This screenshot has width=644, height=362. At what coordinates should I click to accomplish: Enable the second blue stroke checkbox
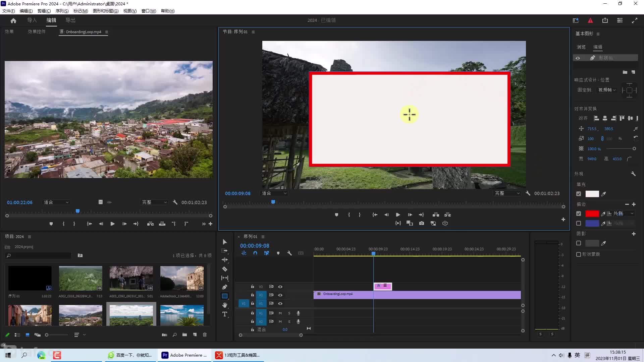[x=579, y=223]
